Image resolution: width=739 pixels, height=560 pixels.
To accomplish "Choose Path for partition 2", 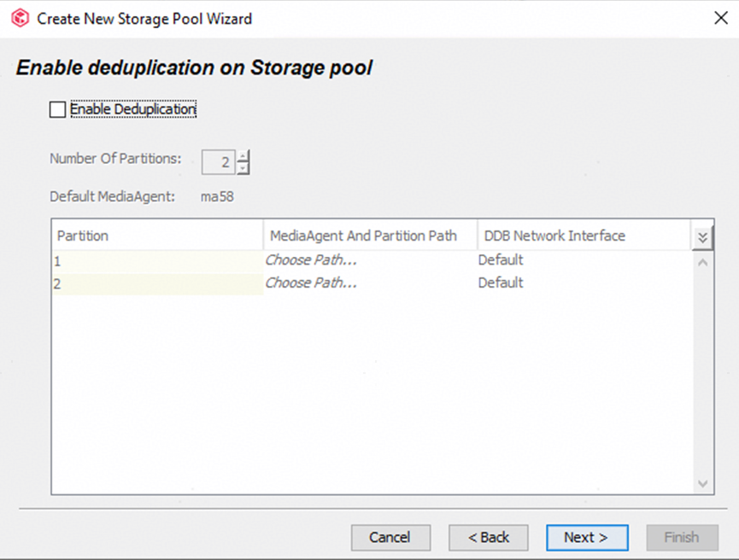I will coord(312,283).
